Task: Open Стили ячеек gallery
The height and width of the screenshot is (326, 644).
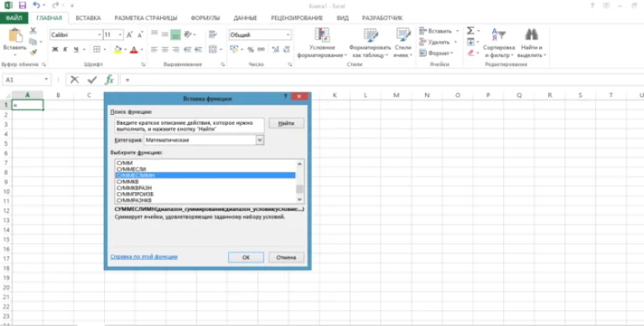Action: [x=402, y=43]
